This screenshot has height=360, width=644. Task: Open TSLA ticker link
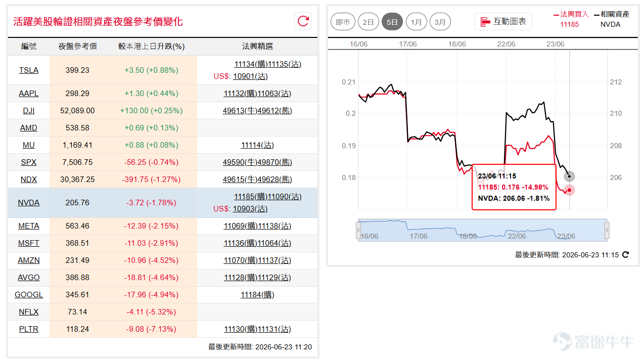pyautogui.click(x=29, y=70)
